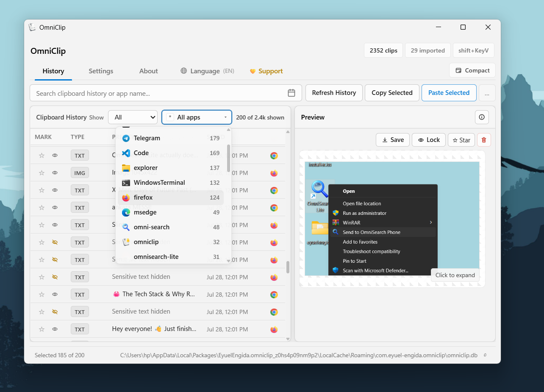Save the previewed image
This screenshot has height=392, width=544.
[x=393, y=140]
